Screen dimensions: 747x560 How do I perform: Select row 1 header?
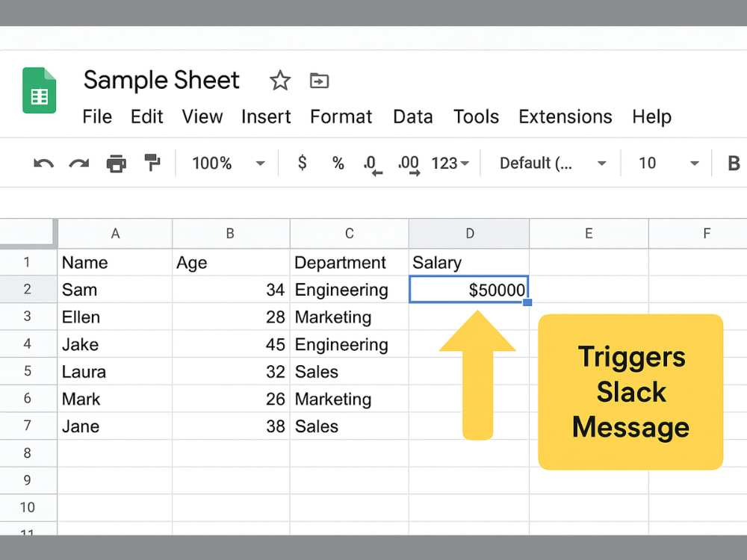pyautogui.click(x=28, y=262)
